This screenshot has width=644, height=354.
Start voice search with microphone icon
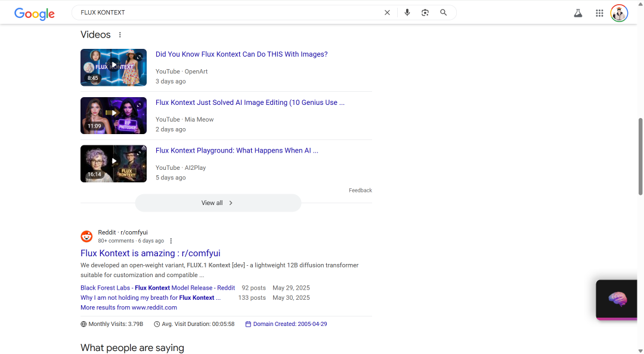[x=407, y=13]
